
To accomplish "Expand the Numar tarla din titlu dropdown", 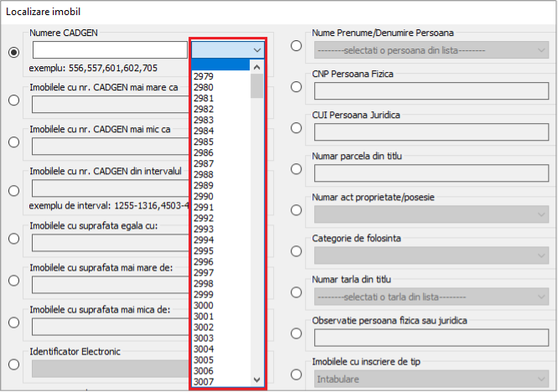I will (x=540, y=297).
